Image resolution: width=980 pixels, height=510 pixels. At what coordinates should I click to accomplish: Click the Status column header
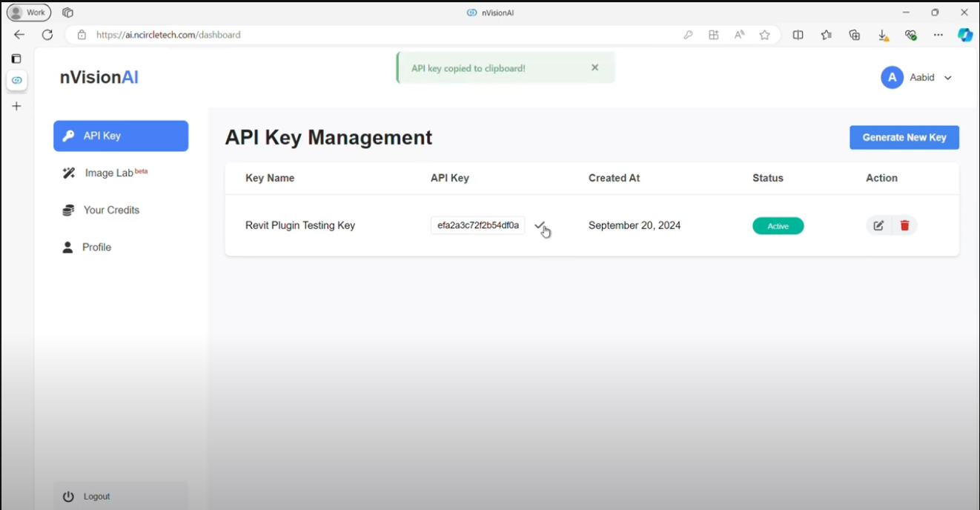pyautogui.click(x=768, y=178)
